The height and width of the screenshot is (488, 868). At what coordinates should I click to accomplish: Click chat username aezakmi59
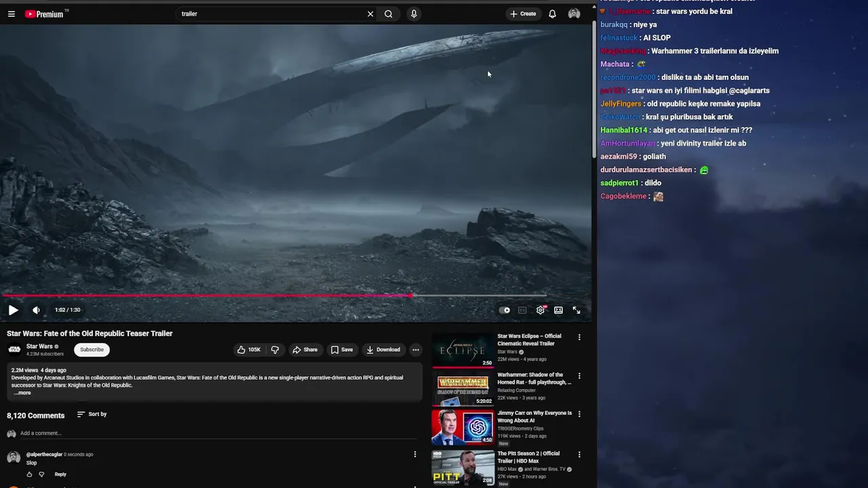click(618, 157)
